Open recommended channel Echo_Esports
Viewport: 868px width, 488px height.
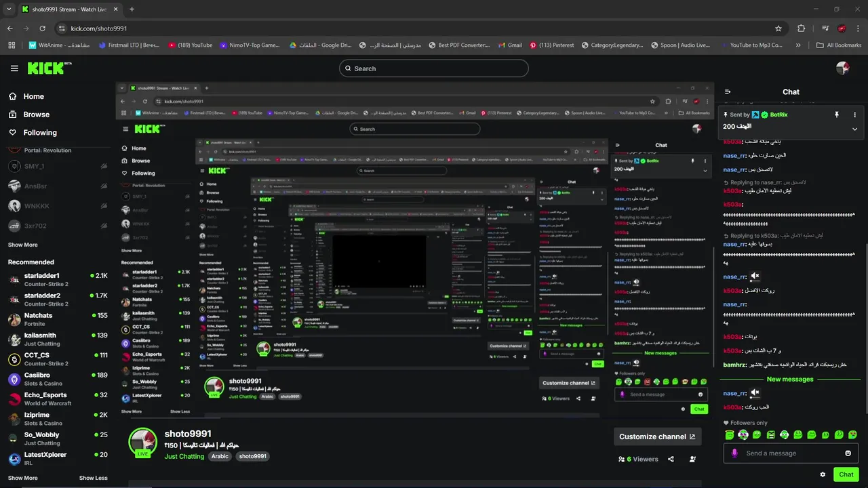pos(58,399)
